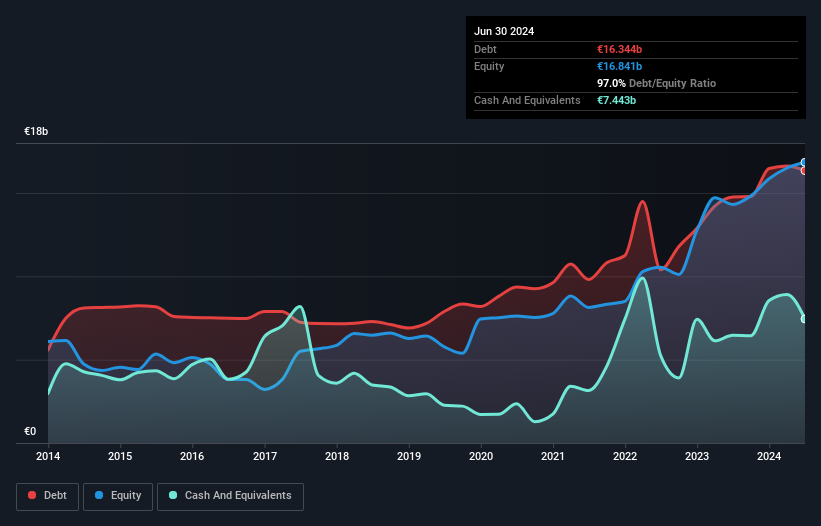Select the 2024 x-axis label
This screenshot has width=821, height=526.
point(770,455)
